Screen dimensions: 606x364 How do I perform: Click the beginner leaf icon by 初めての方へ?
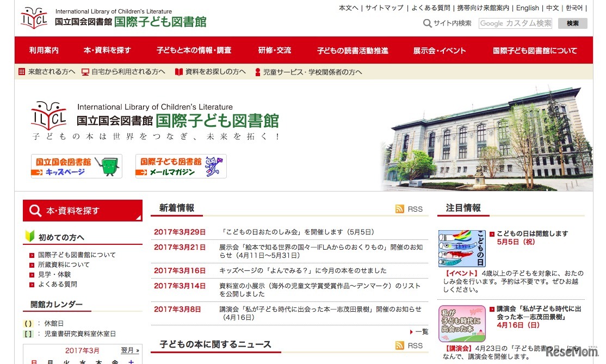point(30,236)
